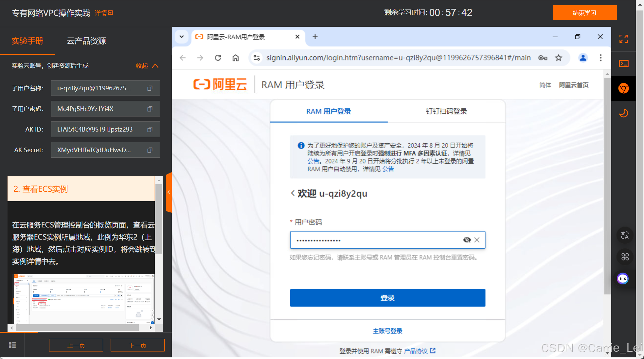Screen dimensions: 644x359
Task: Click the browser back arrow
Action: (183, 58)
